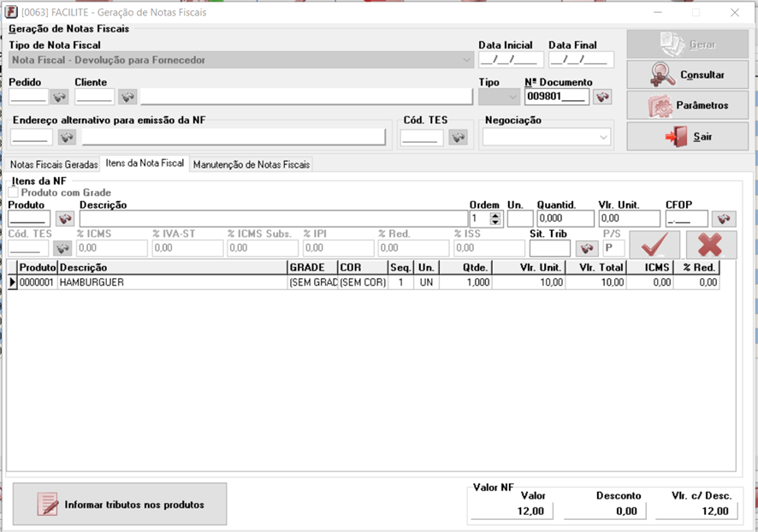
Task: Select the HAMBURGUER row in items grid
Action: click(x=364, y=282)
